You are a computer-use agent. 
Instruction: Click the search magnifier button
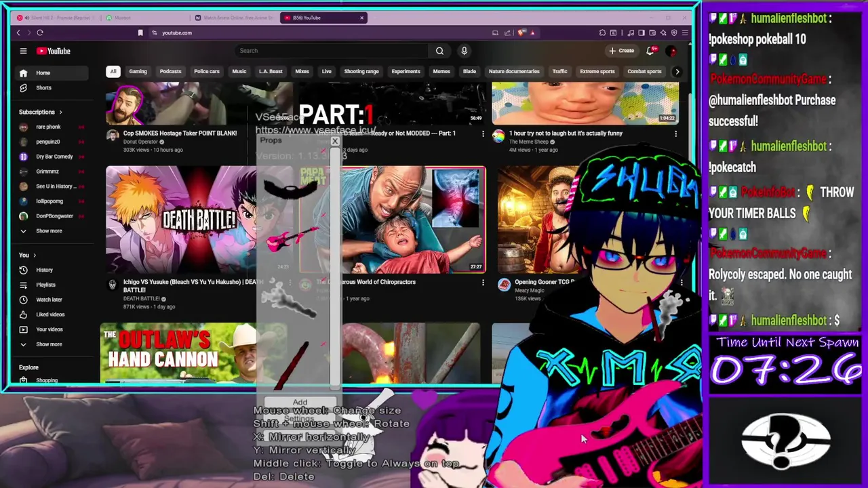click(439, 51)
